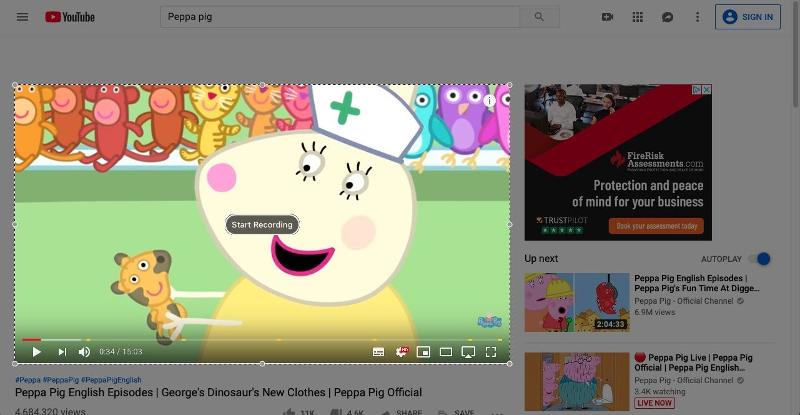Open the Fun Time At Digger video thumbnail
The width and height of the screenshot is (800, 415).
(x=577, y=302)
